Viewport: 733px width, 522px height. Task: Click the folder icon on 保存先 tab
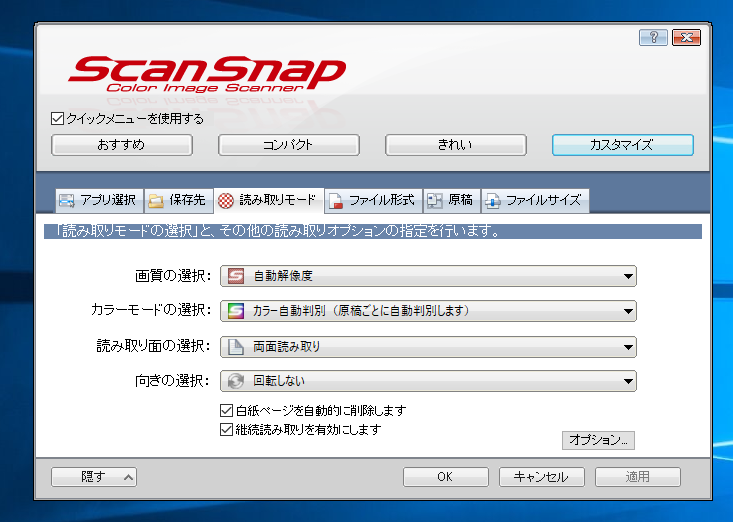tap(156, 201)
